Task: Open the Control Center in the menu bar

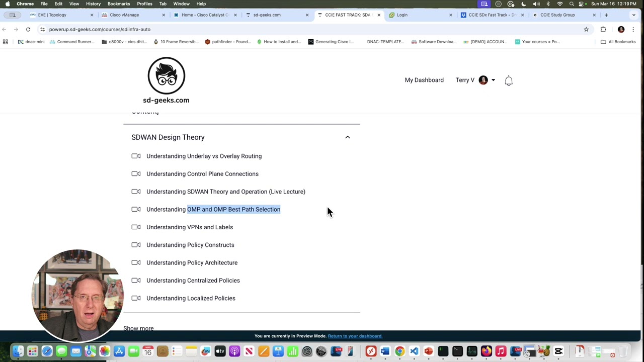Action: (x=581, y=4)
